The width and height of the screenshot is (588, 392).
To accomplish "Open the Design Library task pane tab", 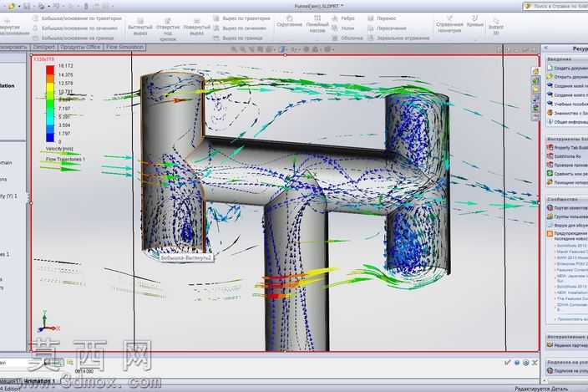I will [x=536, y=80].
